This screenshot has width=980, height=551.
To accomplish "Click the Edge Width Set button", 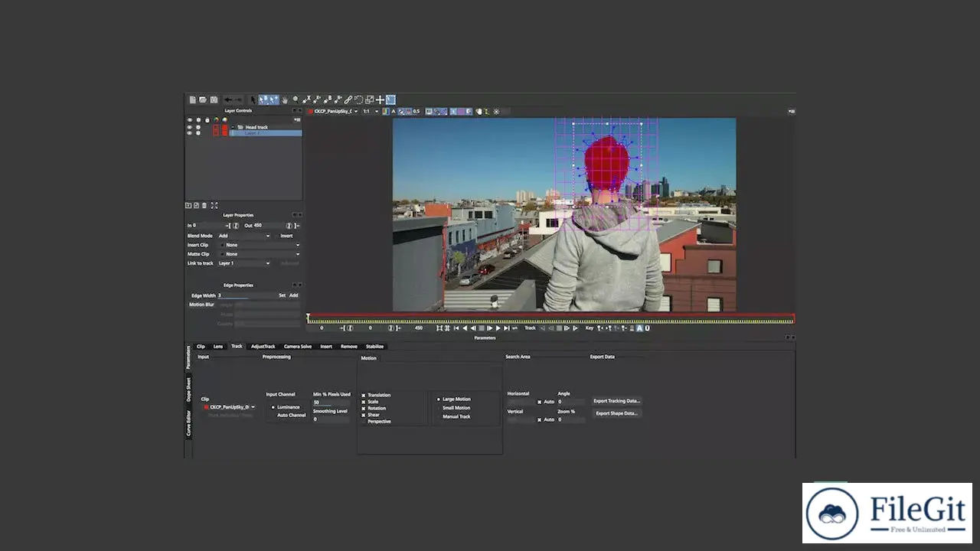I will 282,295.
